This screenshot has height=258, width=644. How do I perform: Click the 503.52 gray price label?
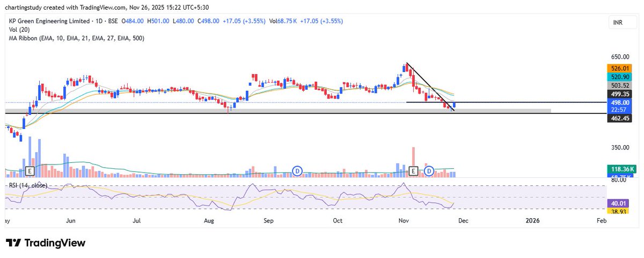(x=618, y=85)
